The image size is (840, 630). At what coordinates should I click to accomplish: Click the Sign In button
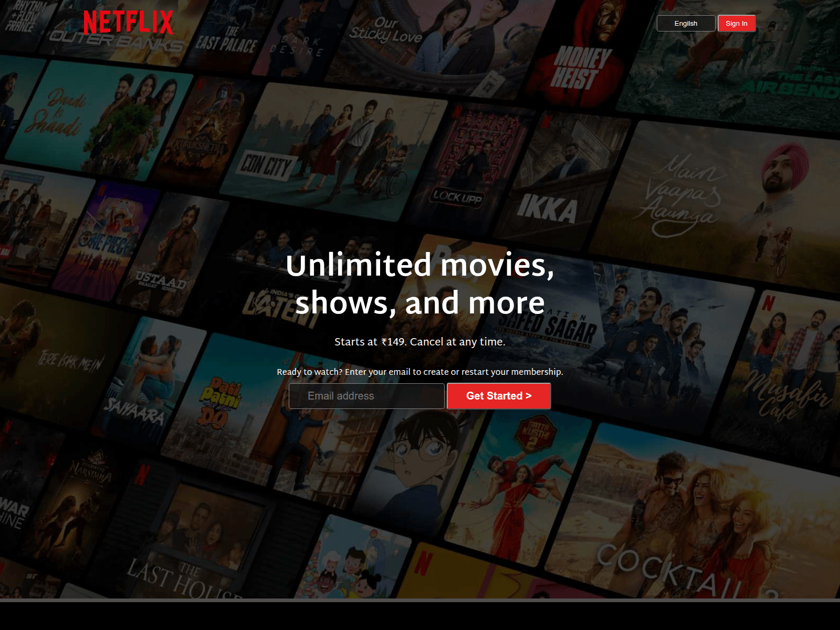click(x=737, y=23)
